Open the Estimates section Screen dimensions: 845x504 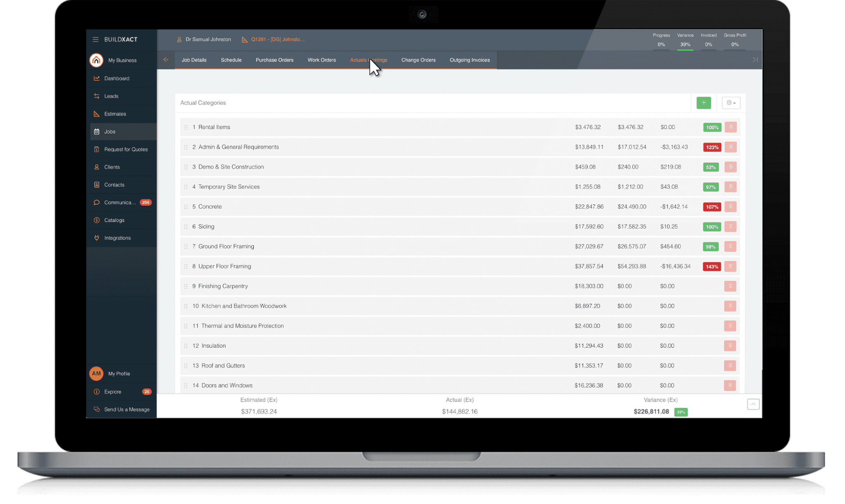(115, 114)
